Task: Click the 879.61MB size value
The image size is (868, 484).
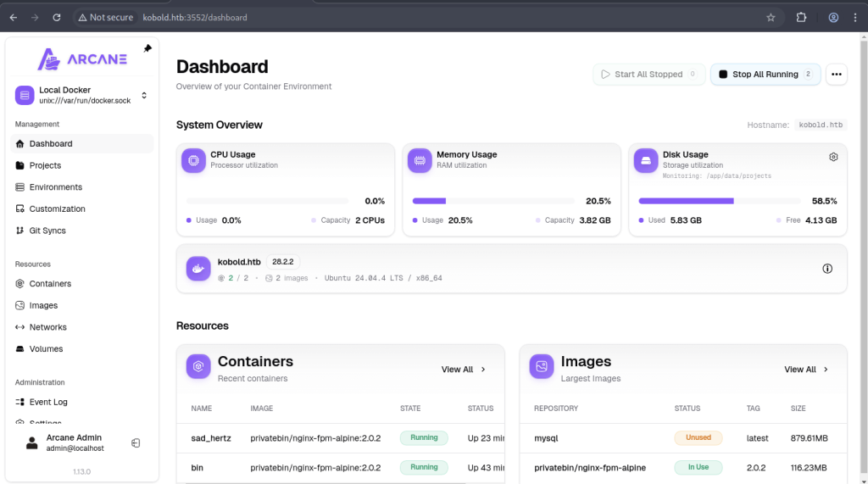Action: click(809, 438)
